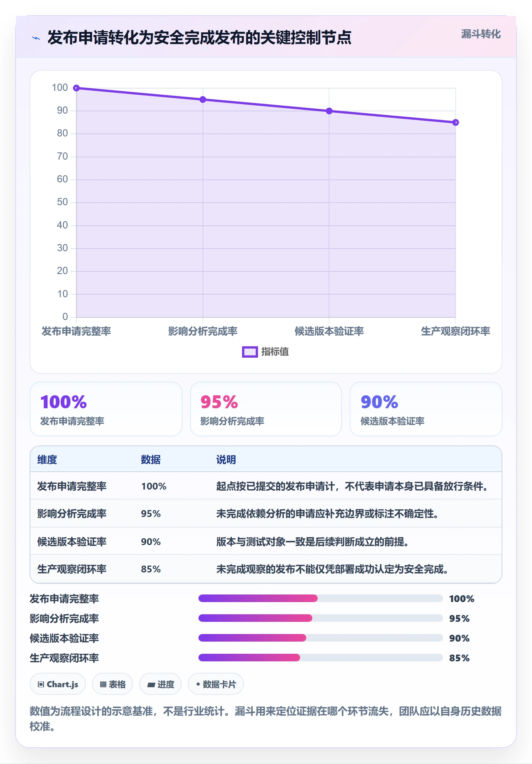Image resolution: width=532 pixels, height=764 pixels.
Task: Click the 数据卡片 chip
Action: [x=216, y=684]
